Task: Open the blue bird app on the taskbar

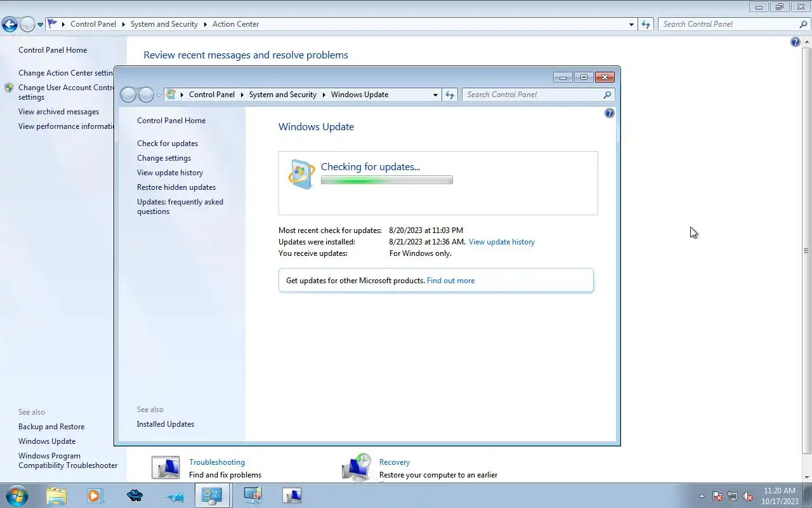Action: coord(174,496)
